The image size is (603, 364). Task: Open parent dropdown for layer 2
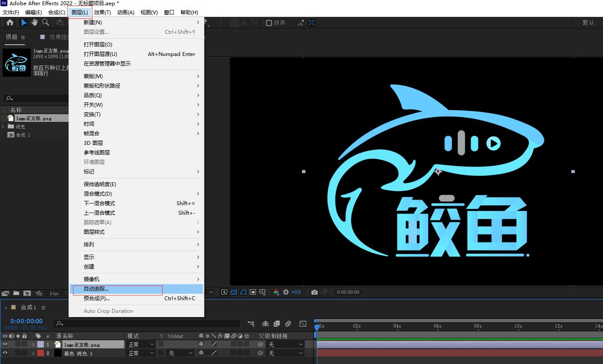(285, 354)
